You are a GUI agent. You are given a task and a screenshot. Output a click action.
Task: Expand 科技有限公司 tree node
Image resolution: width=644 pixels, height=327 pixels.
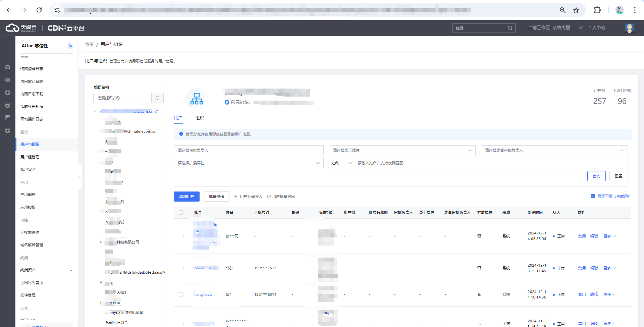[x=101, y=242]
